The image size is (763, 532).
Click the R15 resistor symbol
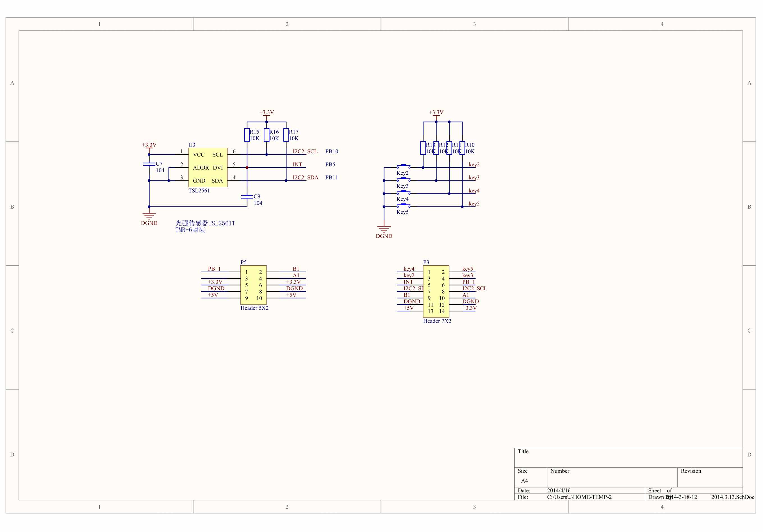247,135
